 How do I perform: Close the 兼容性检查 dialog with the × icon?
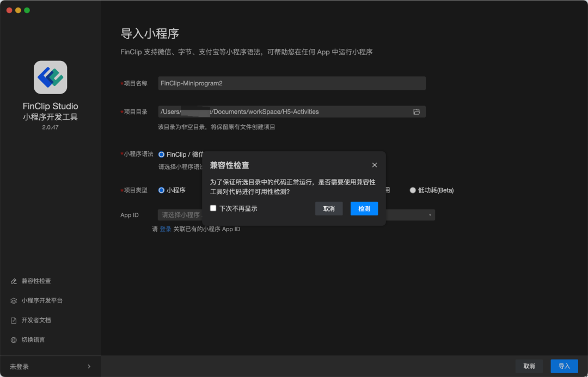[375, 165]
